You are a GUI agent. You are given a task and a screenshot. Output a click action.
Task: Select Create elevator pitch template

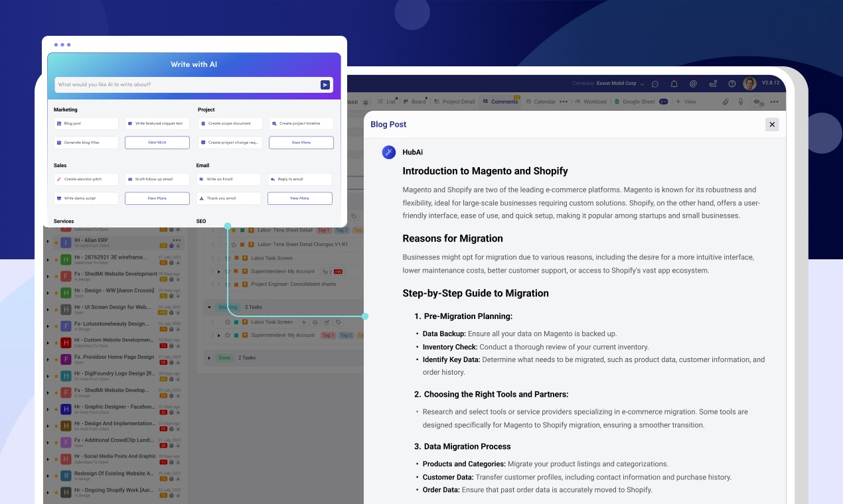tap(86, 179)
